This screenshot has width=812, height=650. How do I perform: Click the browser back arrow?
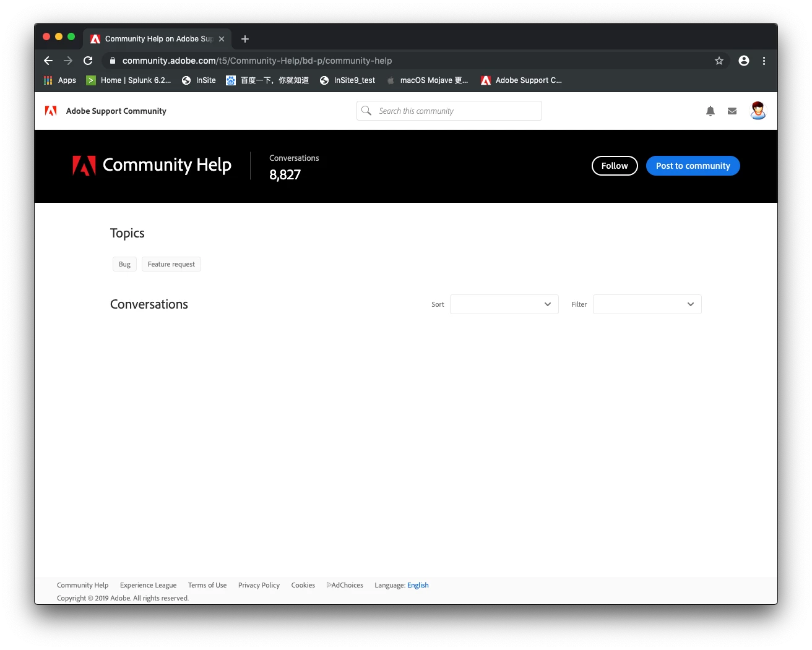[x=48, y=61]
